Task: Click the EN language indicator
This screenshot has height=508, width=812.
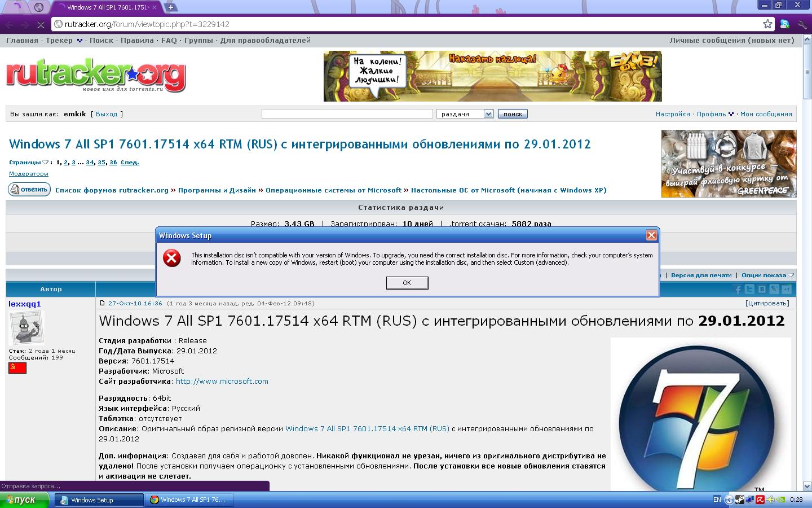Action: tap(717, 500)
